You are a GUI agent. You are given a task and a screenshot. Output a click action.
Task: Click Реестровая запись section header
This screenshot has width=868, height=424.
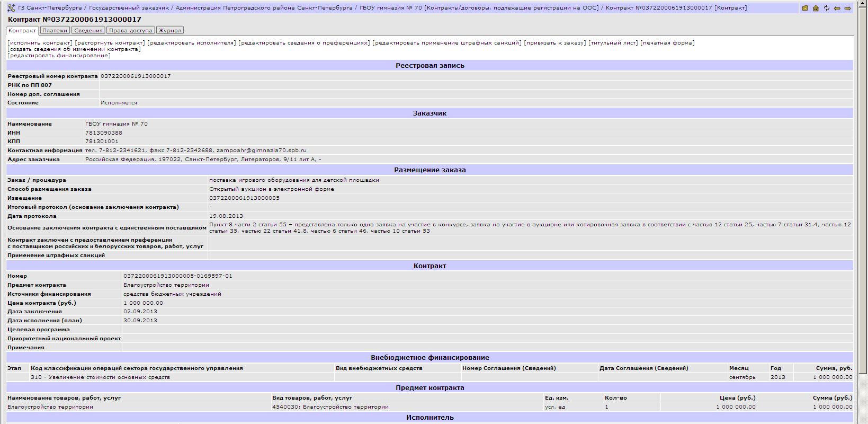pyautogui.click(x=429, y=66)
